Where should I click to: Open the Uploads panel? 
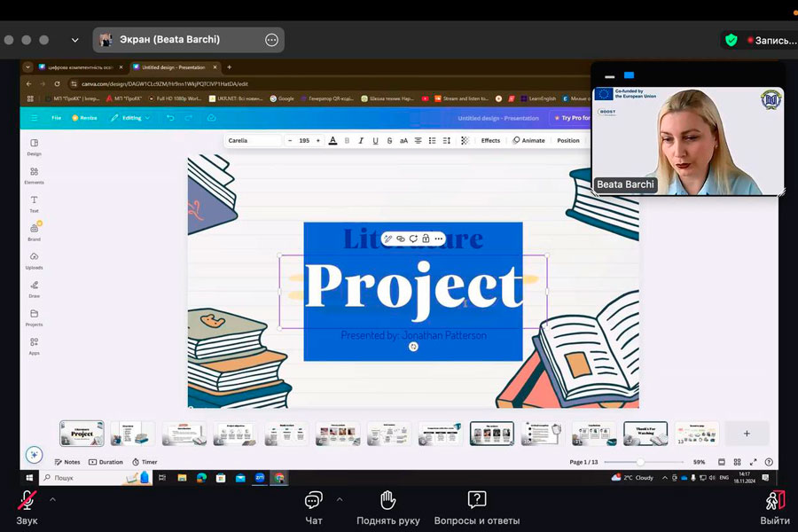click(x=34, y=260)
